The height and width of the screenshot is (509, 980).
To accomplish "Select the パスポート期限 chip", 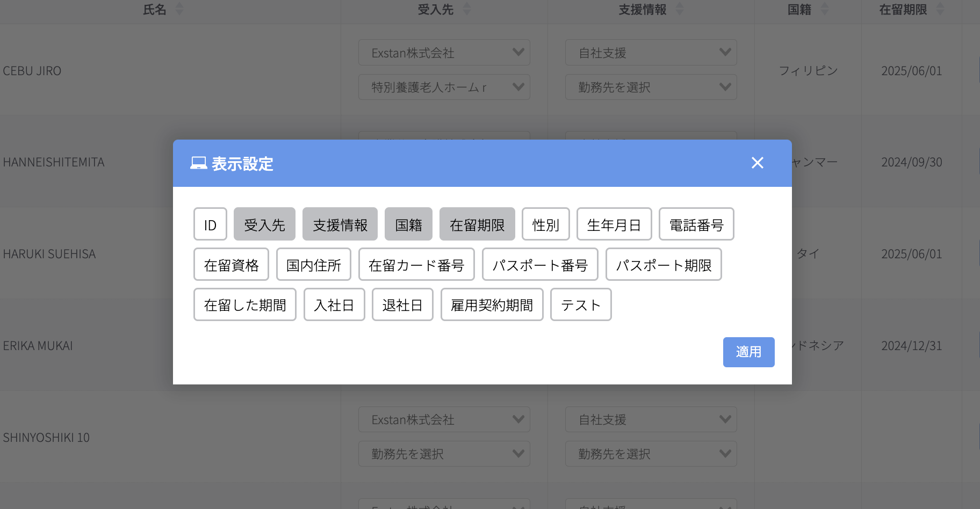I will click(663, 265).
